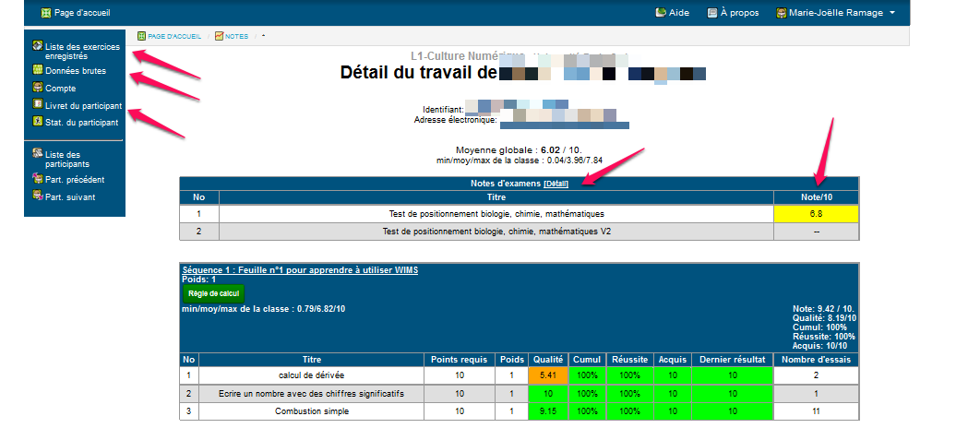The height and width of the screenshot is (440, 980).
Task: Expand the Marie-Joëlle Ramage user dropdown
Action: (x=836, y=13)
